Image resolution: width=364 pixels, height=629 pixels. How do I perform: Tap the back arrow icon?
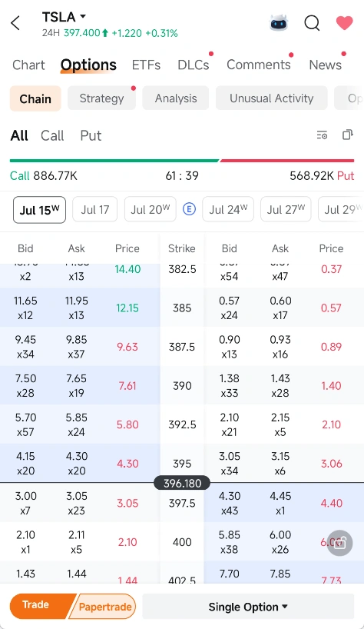click(15, 23)
